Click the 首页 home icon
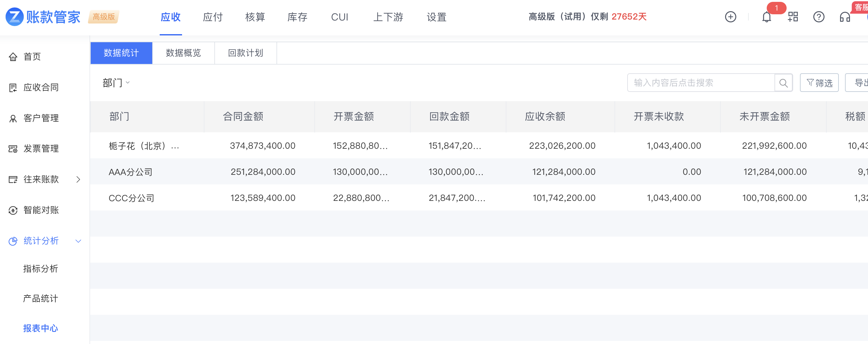Screen dimensions: 868x344 13,57
